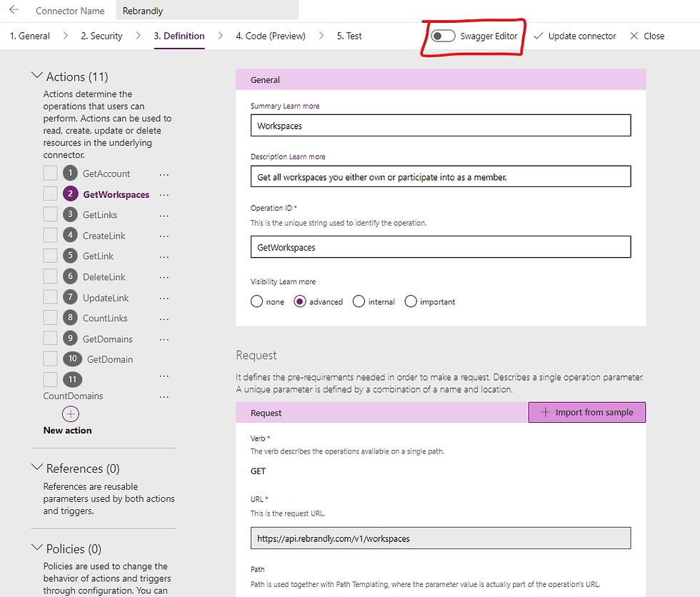Click the Description input field
This screenshot has height=597, width=700.
441,176
